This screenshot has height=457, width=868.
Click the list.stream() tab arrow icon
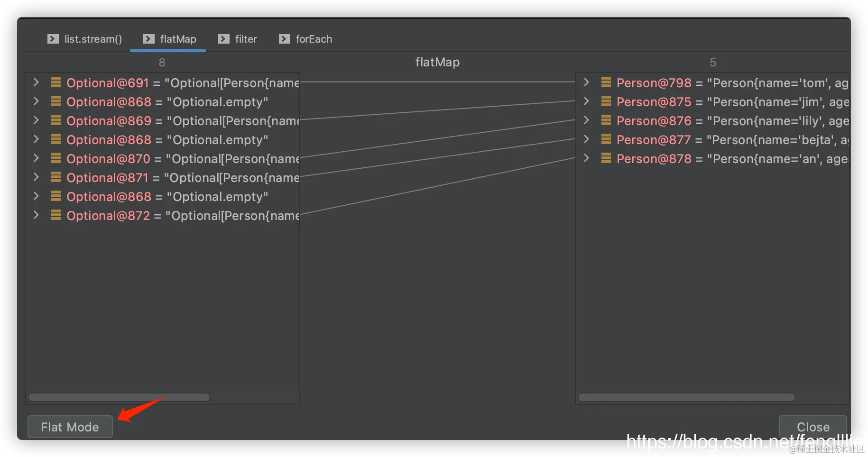[x=53, y=39]
